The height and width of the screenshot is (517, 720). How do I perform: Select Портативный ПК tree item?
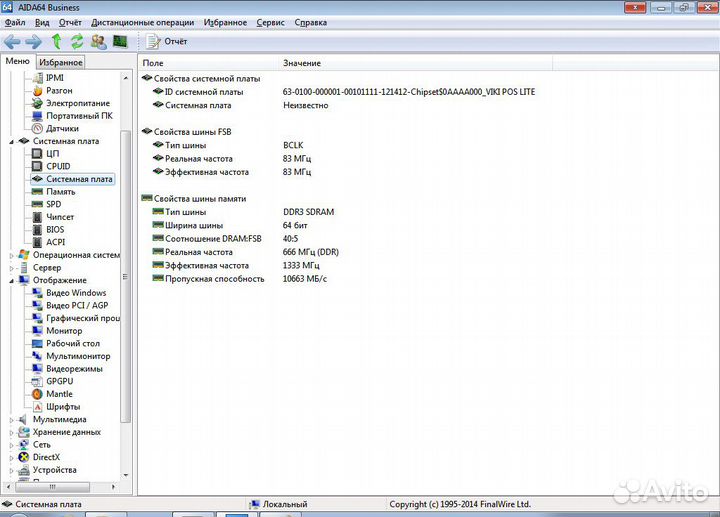79,116
